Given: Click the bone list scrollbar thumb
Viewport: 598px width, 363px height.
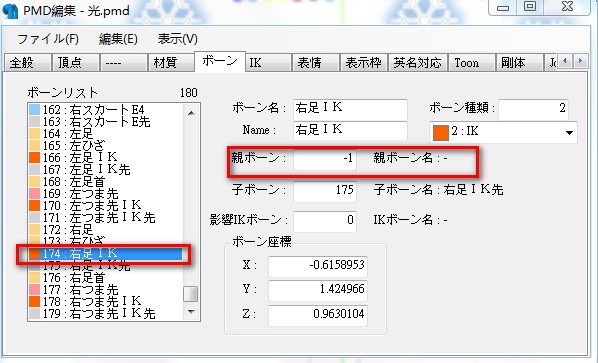Looking at the screenshot, I should point(191,294).
